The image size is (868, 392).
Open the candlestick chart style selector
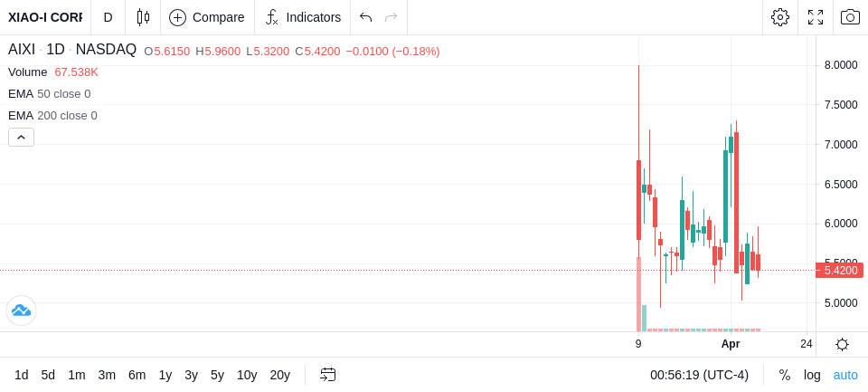[x=143, y=17]
